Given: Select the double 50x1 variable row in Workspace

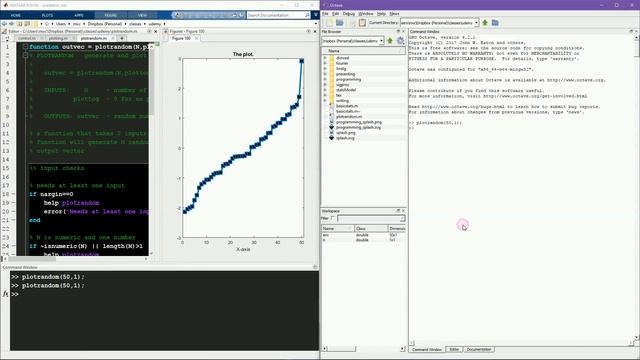Looking at the screenshot, I should [363, 235].
